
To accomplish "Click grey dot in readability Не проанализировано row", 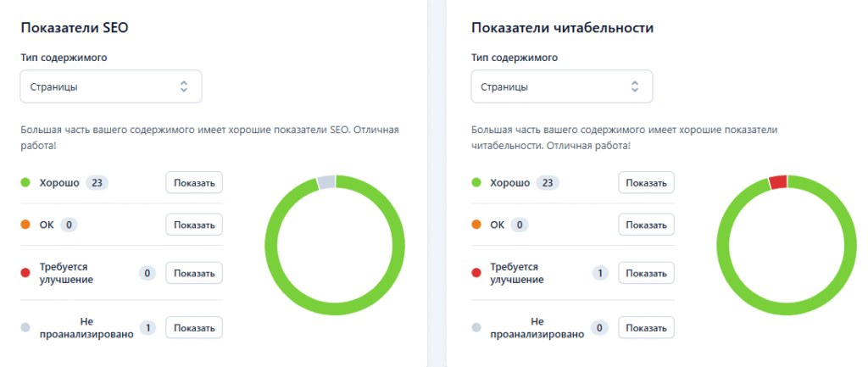I will click(x=476, y=327).
